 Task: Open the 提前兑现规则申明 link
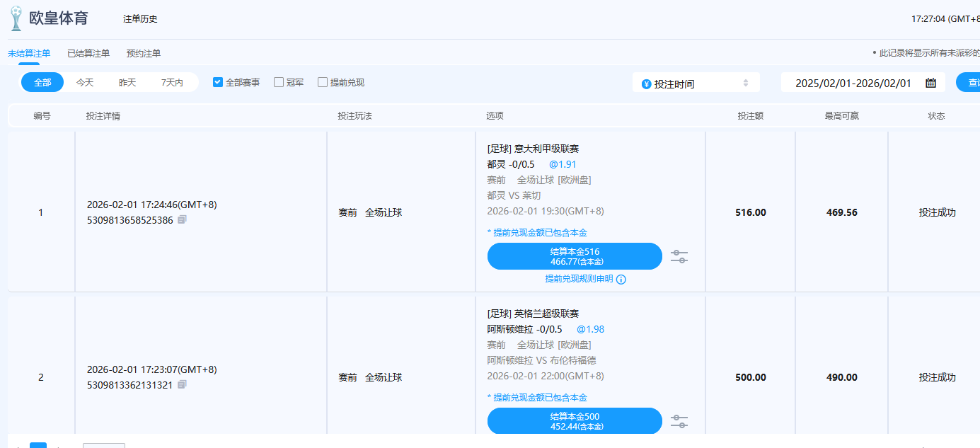579,279
